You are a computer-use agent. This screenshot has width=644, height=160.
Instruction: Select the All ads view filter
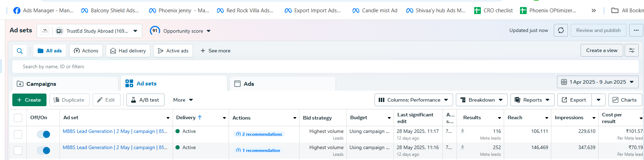pos(50,51)
